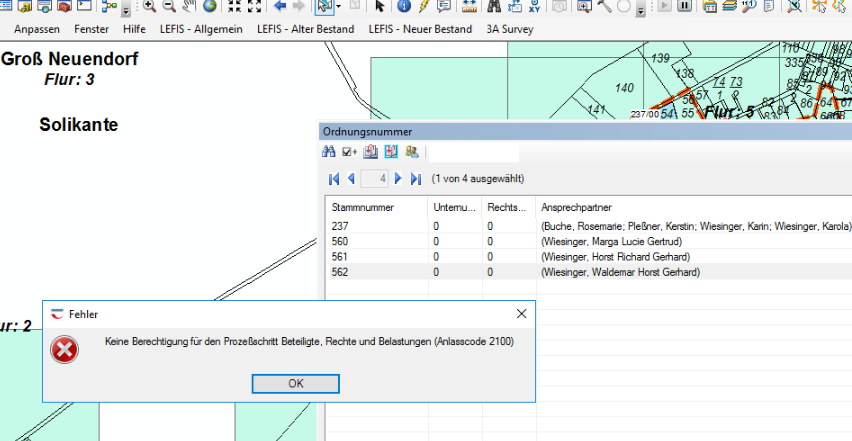The width and height of the screenshot is (852, 441).
Task: Click the record number input field
Action: (x=375, y=179)
